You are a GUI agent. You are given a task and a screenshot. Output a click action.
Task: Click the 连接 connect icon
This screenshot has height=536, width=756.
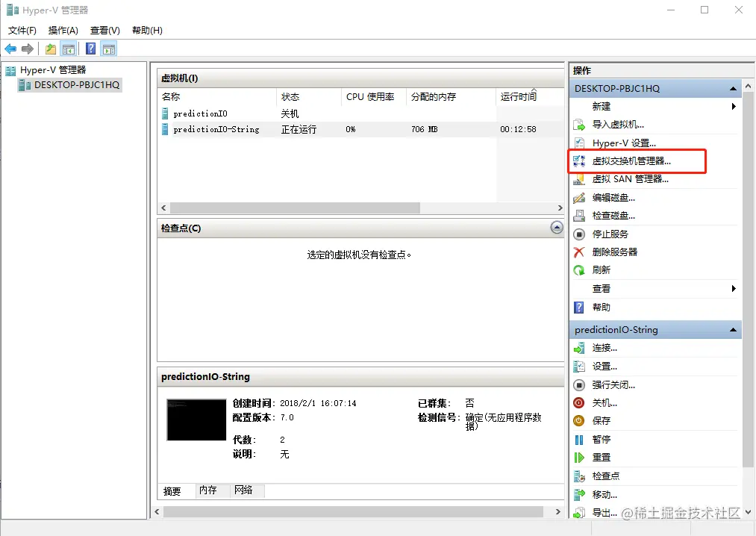pyautogui.click(x=579, y=348)
